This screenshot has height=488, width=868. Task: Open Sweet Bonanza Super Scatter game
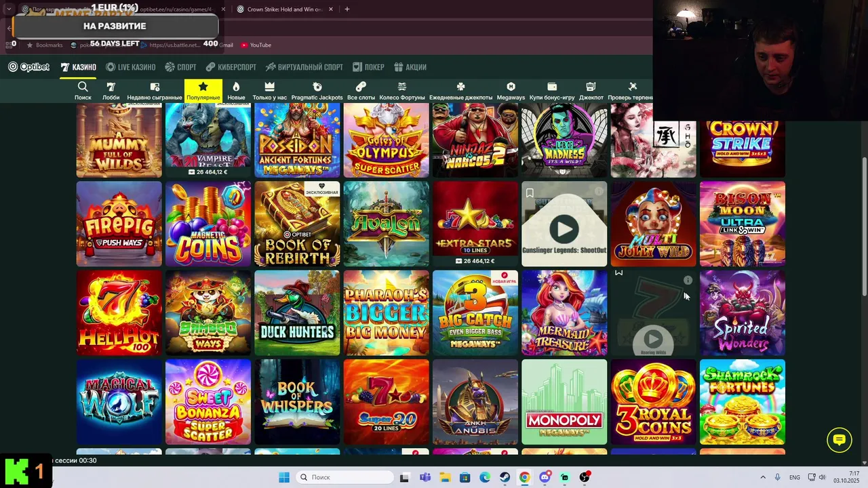point(208,402)
